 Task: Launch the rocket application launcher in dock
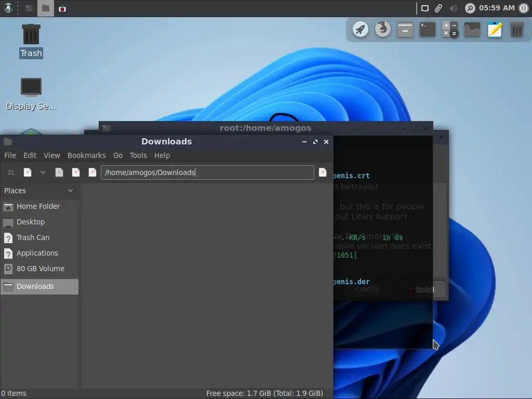[361, 30]
